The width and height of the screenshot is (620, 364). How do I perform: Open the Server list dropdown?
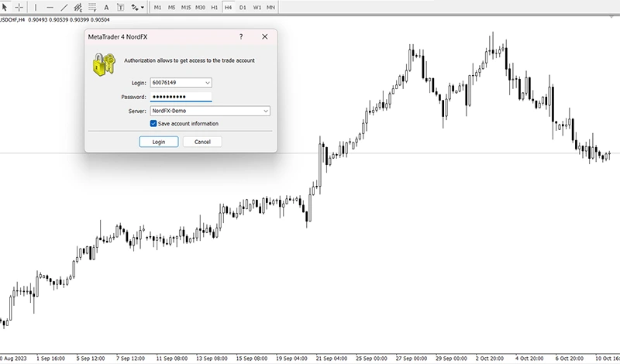tap(266, 111)
